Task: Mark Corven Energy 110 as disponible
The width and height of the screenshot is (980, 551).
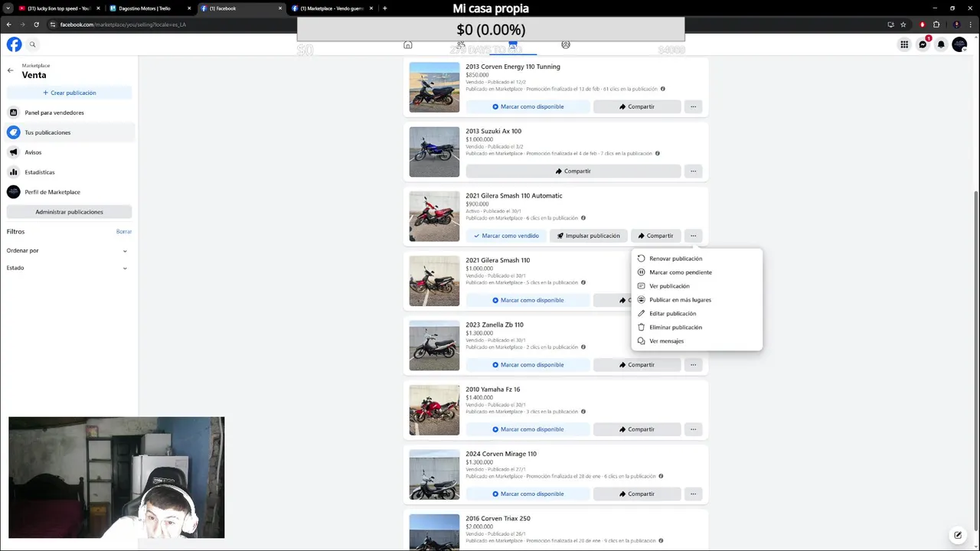Action: (x=528, y=106)
